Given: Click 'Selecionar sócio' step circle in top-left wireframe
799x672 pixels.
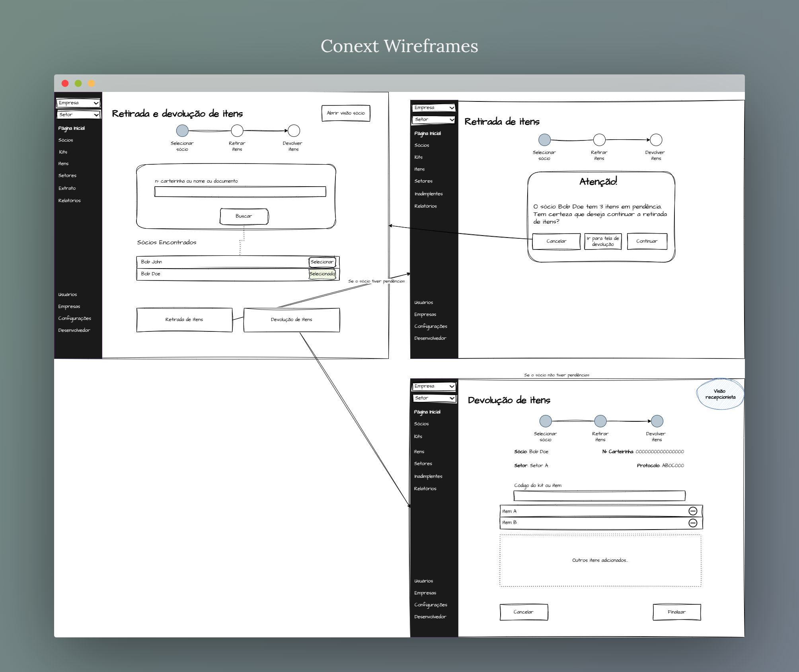Looking at the screenshot, I should click(182, 131).
